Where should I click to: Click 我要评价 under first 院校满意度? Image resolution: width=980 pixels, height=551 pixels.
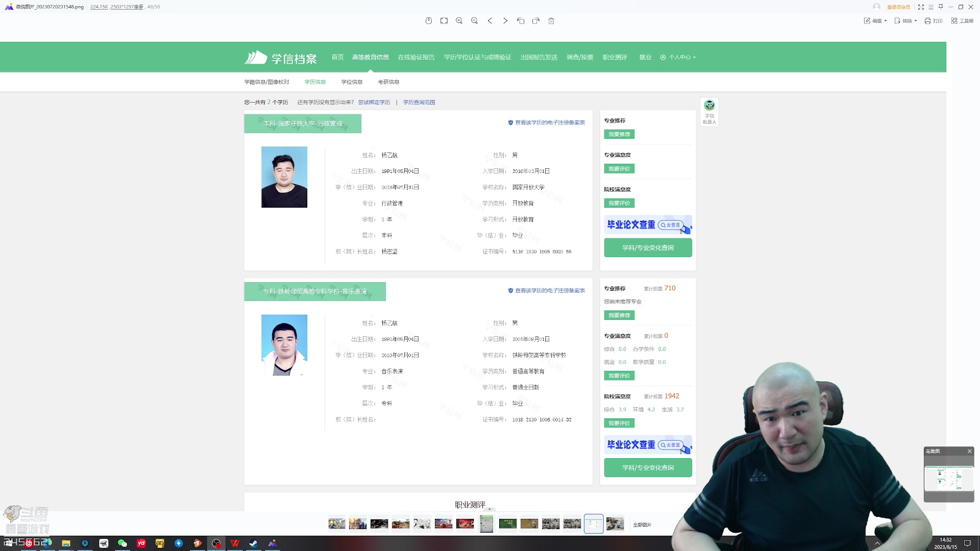coord(619,203)
